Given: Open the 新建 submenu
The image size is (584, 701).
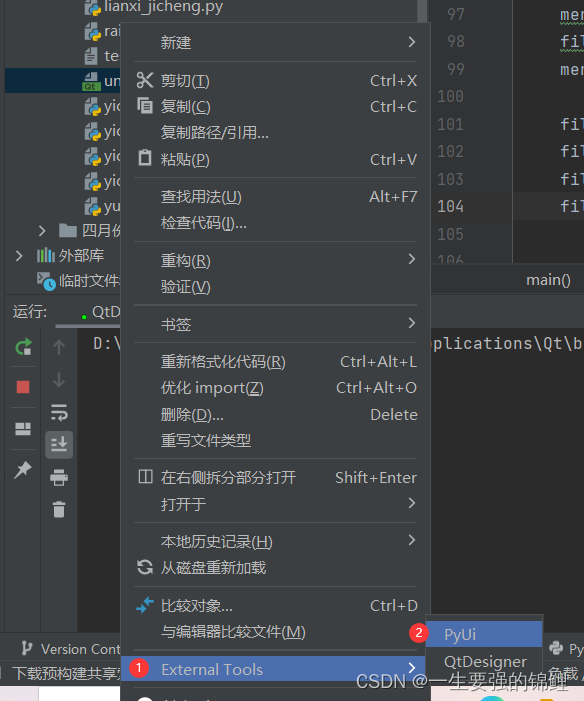Looking at the screenshot, I should (x=275, y=42).
